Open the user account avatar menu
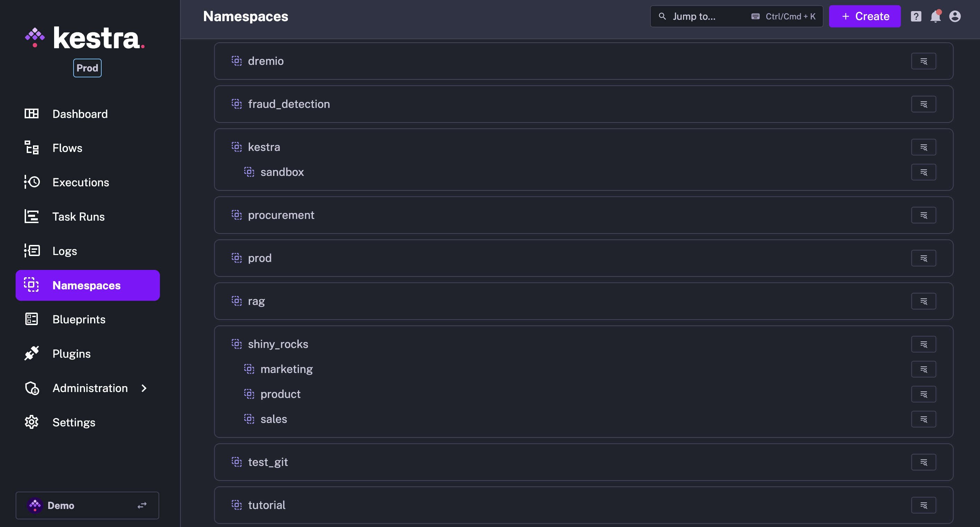The image size is (980, 527). [x=955, y=16]
